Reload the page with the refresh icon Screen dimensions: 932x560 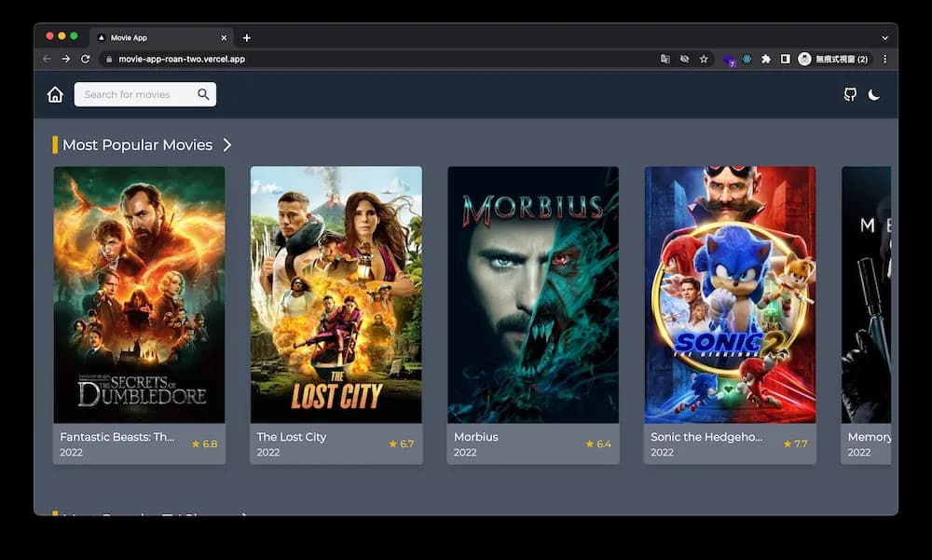(x=86, y=58)
